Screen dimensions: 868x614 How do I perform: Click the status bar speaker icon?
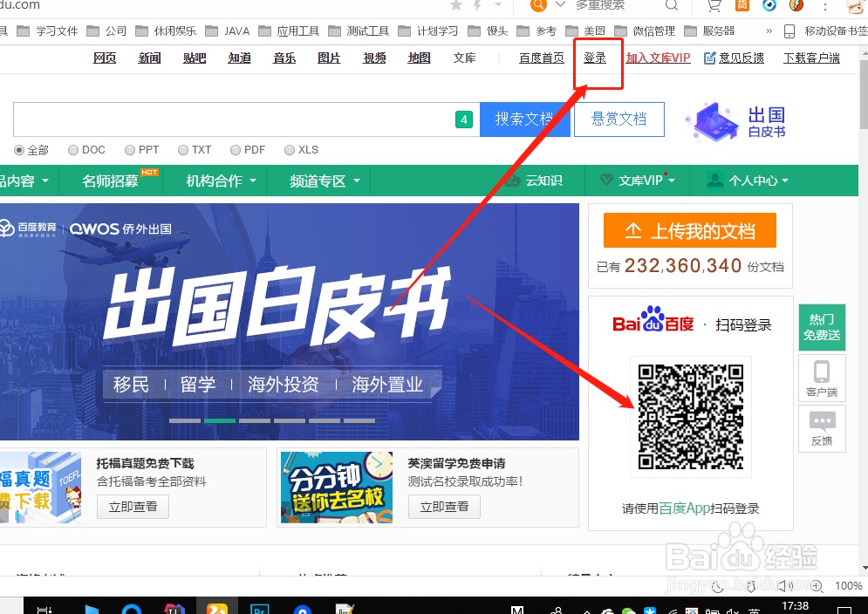784,586
